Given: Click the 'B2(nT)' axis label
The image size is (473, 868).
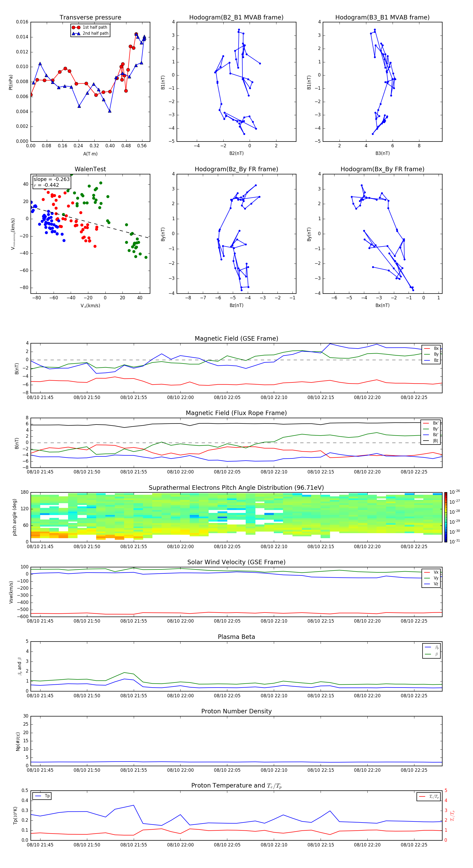Looking at the screenshot, I should tap(236, 153).
